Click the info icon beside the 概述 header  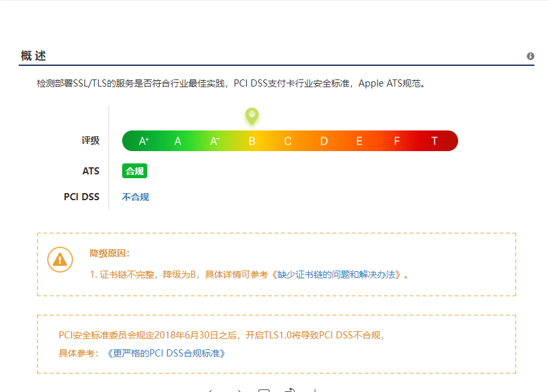click(x=531, y=56)
